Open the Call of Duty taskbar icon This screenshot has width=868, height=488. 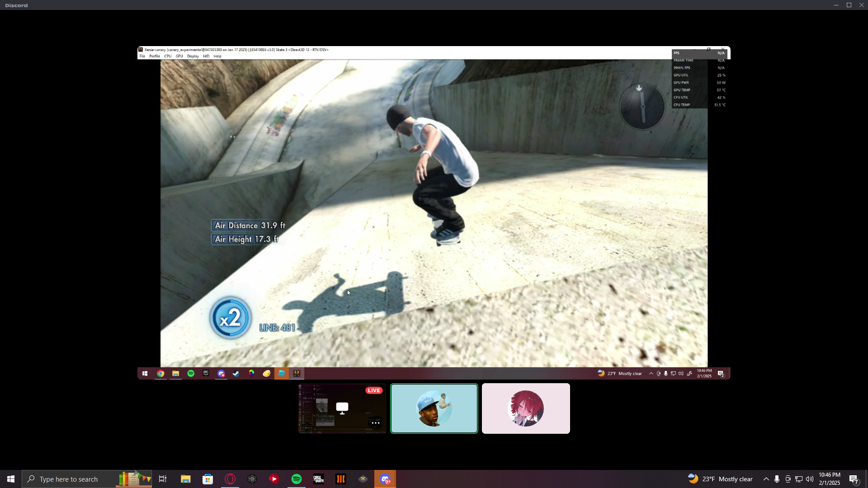pos(319,479)
